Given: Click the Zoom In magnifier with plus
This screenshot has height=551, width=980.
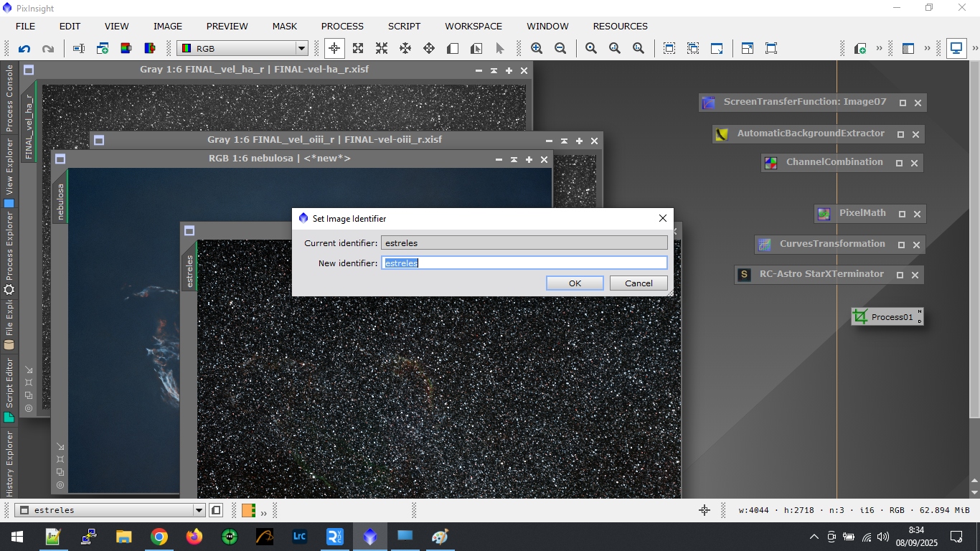Looking at the screenshot, I should point(537,49).
